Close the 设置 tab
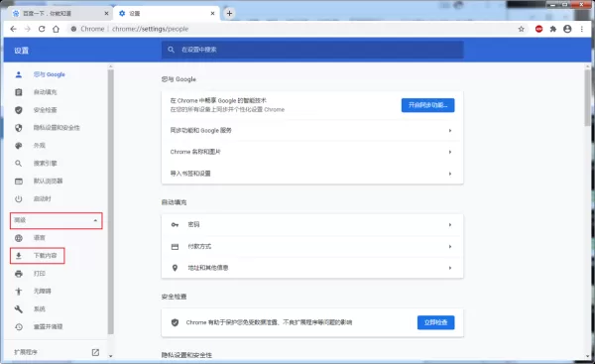 tap(212, 13)
